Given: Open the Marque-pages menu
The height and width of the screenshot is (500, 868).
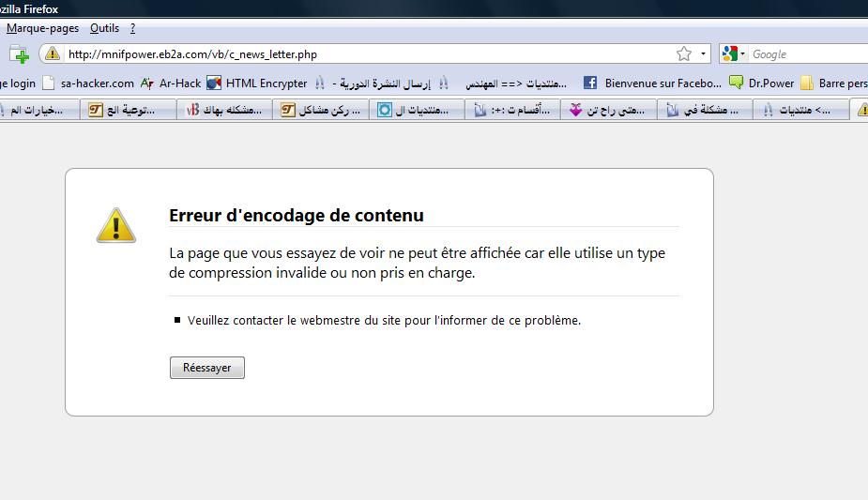Looking at the screenshot, I should (42, 29).
